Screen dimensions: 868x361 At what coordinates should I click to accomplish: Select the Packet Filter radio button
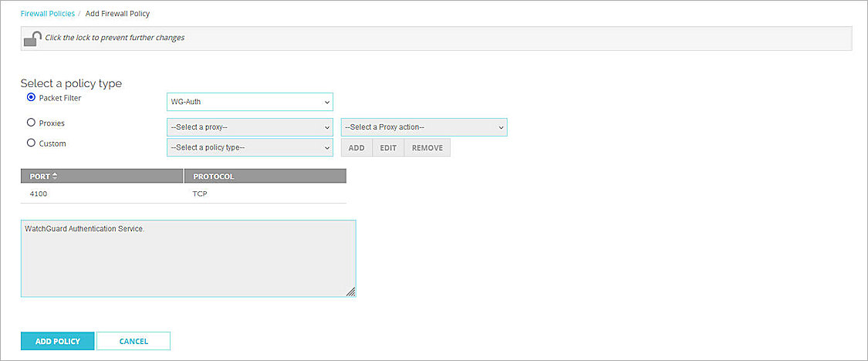(31, 98)
